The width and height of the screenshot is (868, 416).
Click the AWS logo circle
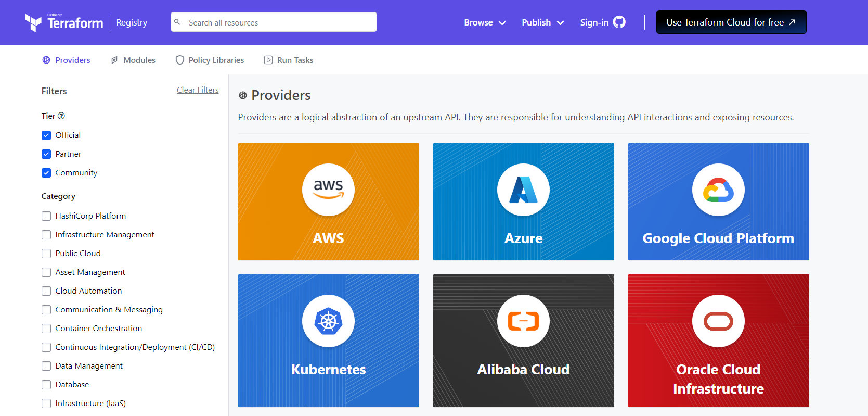pos(328,190)
